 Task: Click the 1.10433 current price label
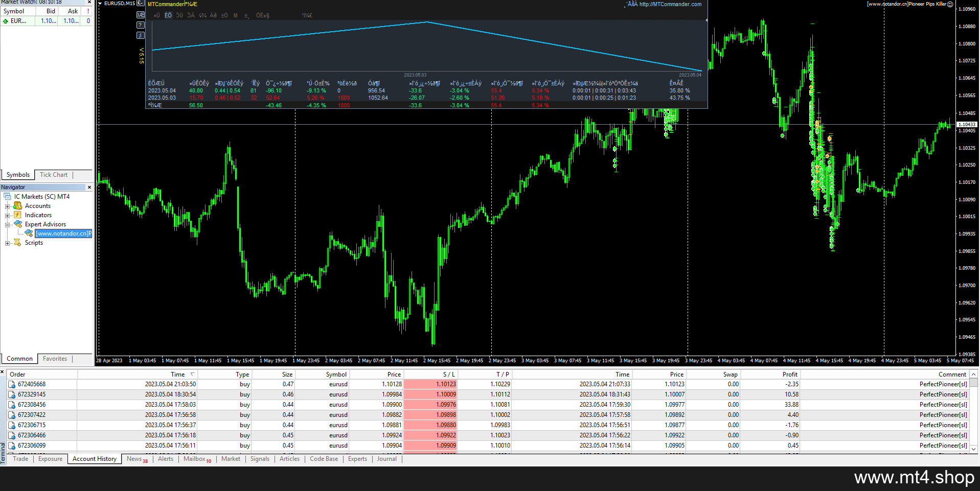coord(967,124)
